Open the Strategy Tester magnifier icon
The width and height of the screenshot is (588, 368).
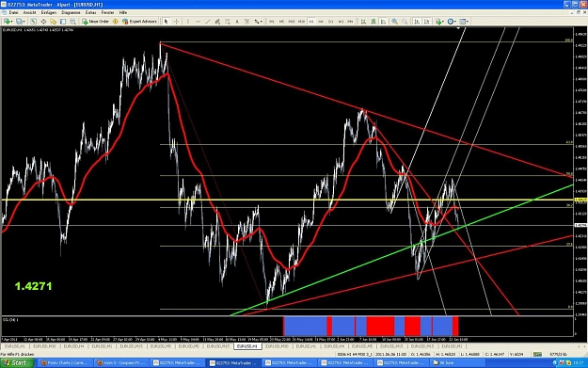pyautogui.click(x=72, y=22)
